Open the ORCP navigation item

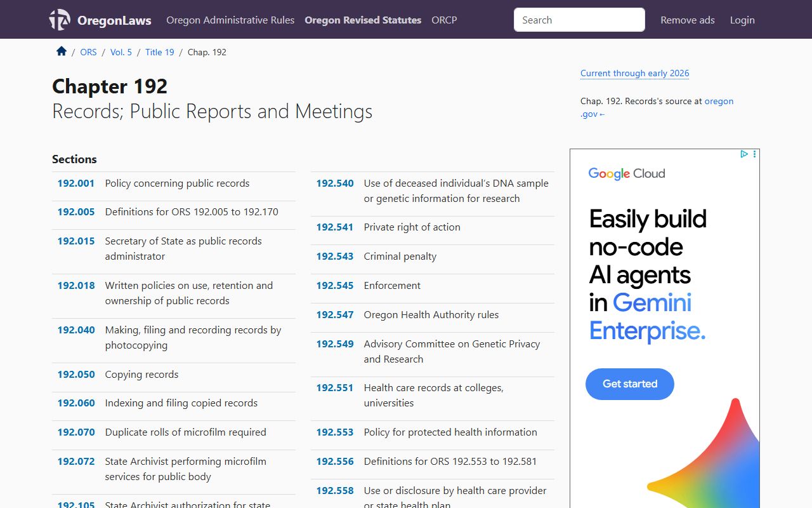pyautogui.click(x=444, y=20)
